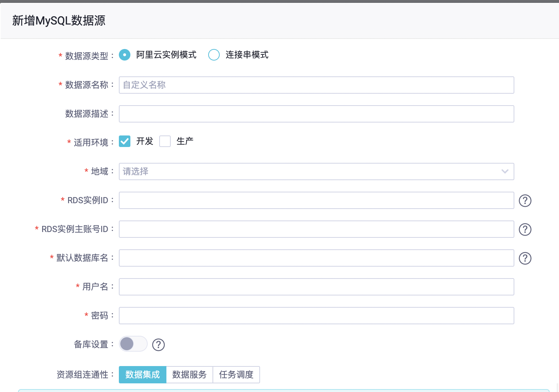Click the 默认数据库名 input box

(316, 258)
